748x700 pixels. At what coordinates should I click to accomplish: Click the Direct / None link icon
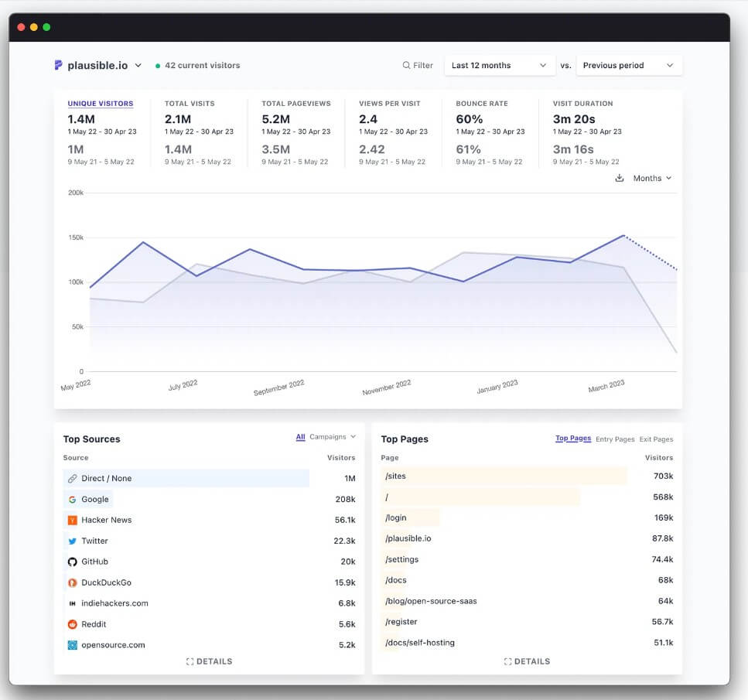pyautogui.click(x=73, y=478)
